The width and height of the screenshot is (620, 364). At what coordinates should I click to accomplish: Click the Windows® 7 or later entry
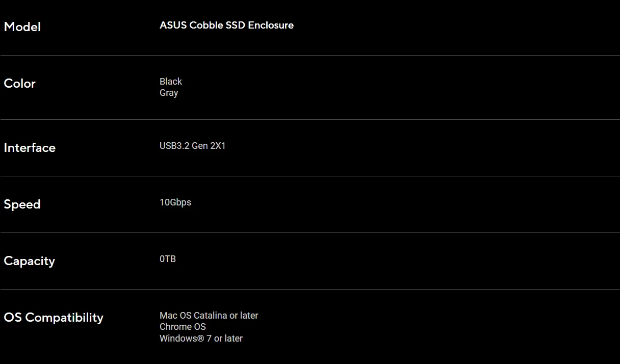point(201,339)
